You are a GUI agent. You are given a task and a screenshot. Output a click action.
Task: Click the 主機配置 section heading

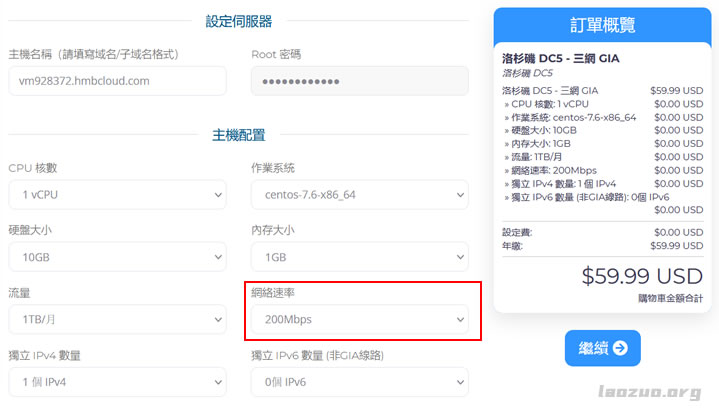[x=238, y=135]
